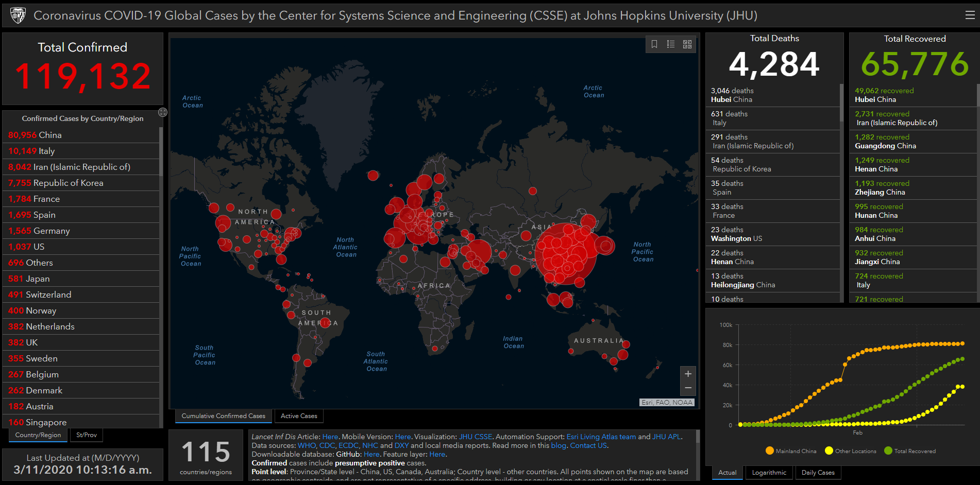
Task: Switch to Cumulative Confirmed Cases tab
Action: [x=224, y=416]
